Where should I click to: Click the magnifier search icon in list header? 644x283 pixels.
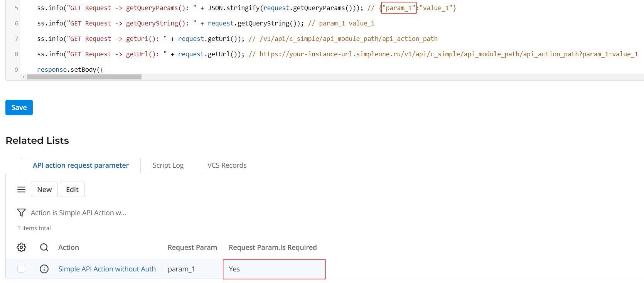pos(44,247)
